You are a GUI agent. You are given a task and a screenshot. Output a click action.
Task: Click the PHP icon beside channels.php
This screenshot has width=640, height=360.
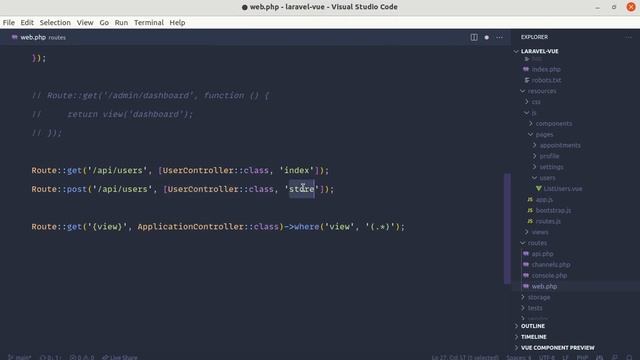point(526,264)
